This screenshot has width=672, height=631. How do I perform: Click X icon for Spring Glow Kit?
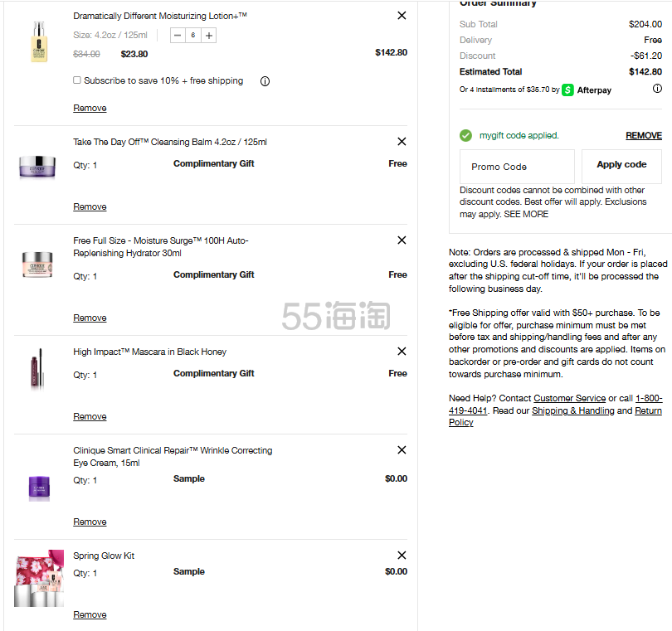click(x=402, y=556)
